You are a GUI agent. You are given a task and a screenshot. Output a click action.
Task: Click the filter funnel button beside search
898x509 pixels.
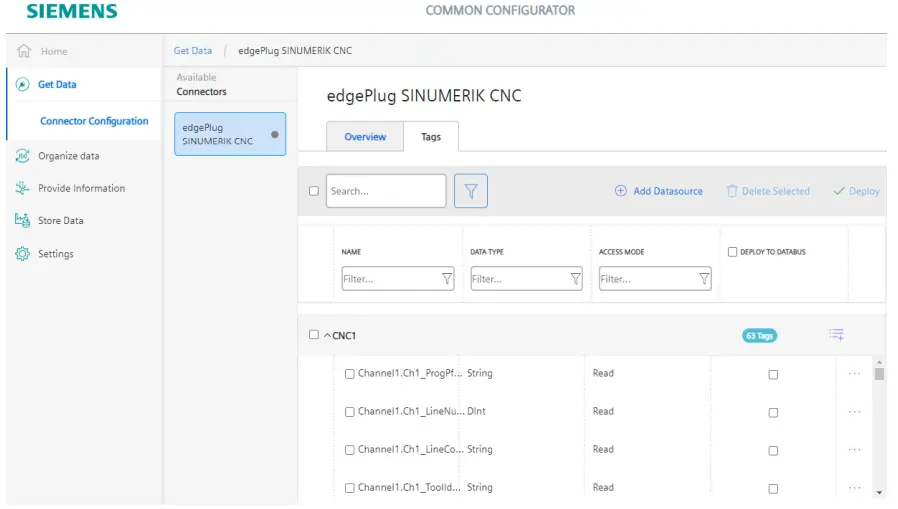pyautogui.click(x=470, y=191)
